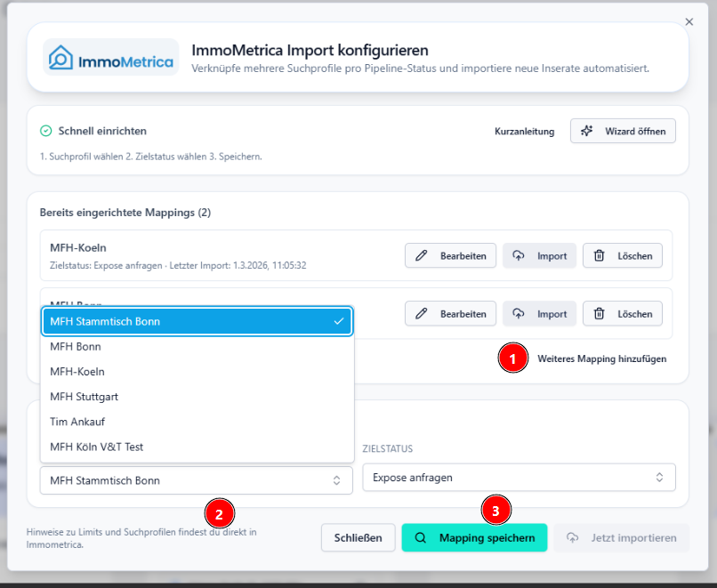The height and width of the screenshot is (588, 717).
Task: Open the Kurzanleitung link
Action: point(524,132)
